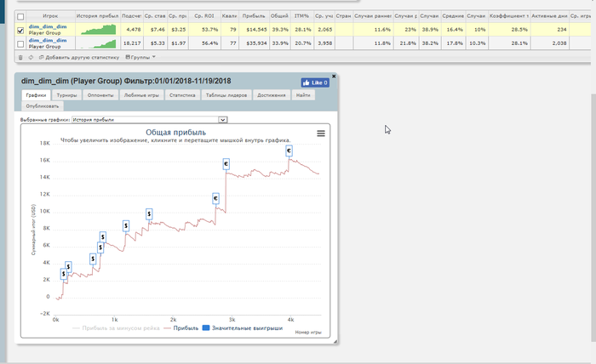Image resolution: width=596 pixels, height=364 pixels.
Task: Click the 'Общий' column header
Action: tap(279, 16)
